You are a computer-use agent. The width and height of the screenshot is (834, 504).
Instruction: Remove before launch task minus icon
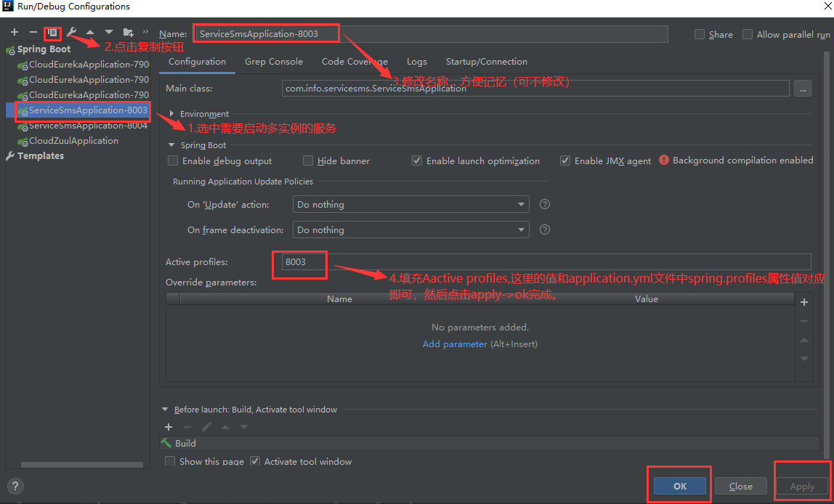[187, 427]
